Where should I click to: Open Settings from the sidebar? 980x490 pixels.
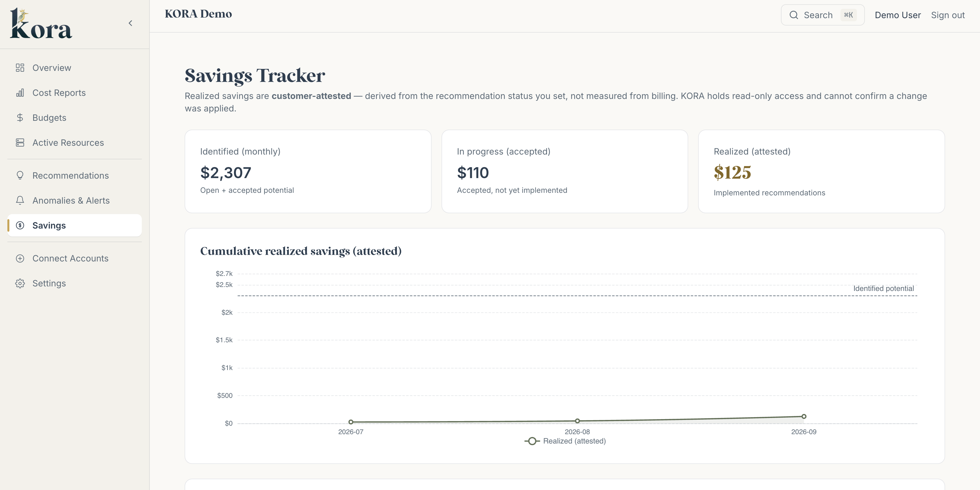click(75, 284)
